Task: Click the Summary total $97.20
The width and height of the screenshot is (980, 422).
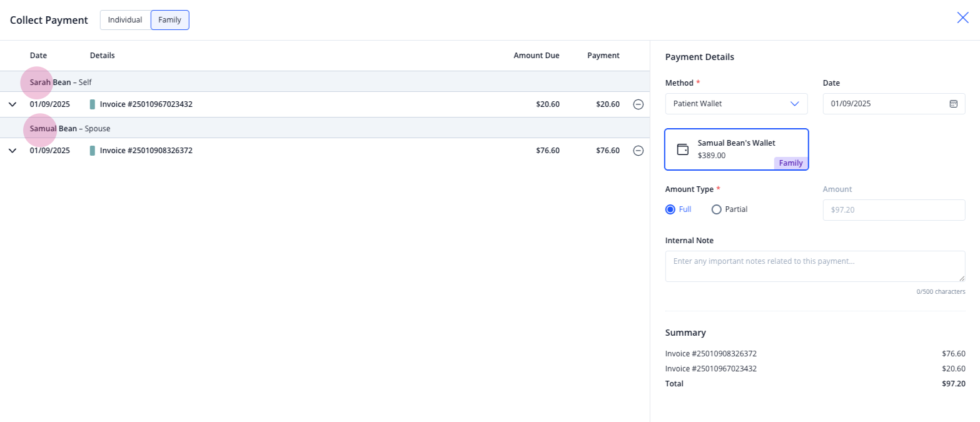Action: tap(954, 384)
